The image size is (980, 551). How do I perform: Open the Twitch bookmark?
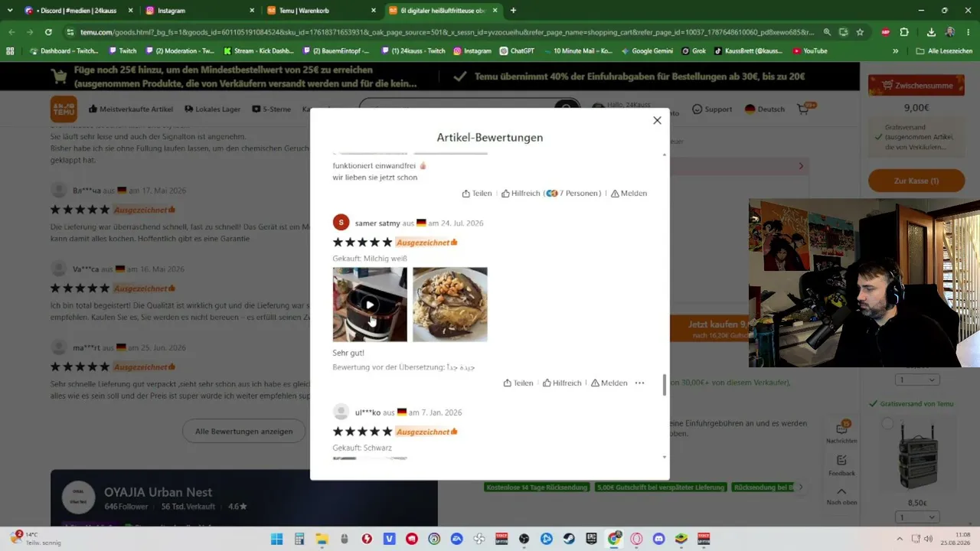coord(122,51)
